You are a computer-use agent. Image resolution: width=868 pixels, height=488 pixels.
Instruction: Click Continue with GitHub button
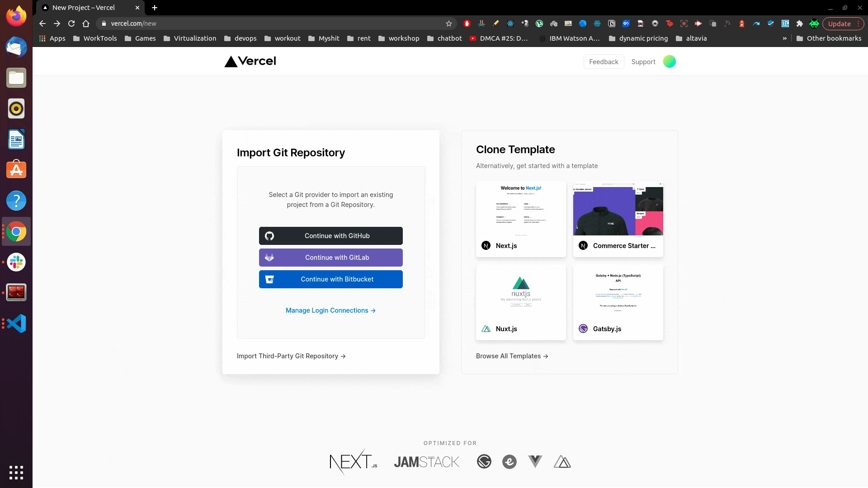(x=330, y=236)
